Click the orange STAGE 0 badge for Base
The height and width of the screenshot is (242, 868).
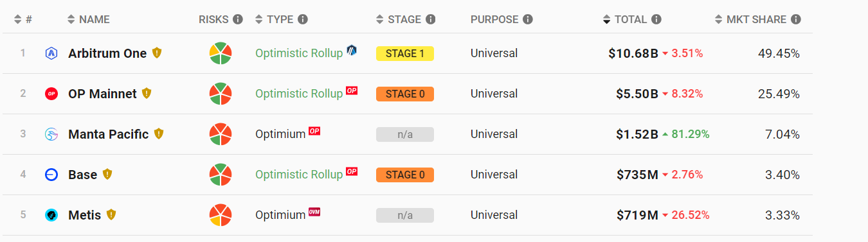coord(405,175)
